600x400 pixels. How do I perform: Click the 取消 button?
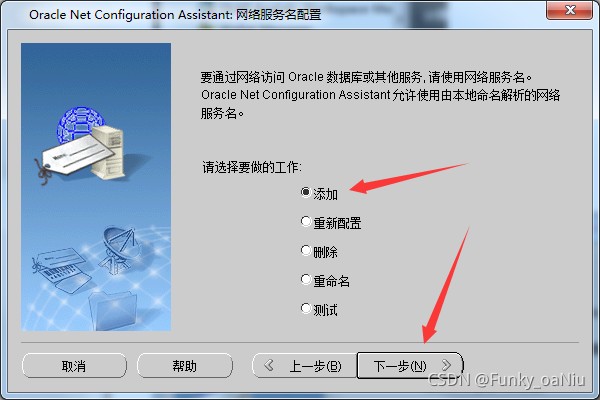click(74, 366)
